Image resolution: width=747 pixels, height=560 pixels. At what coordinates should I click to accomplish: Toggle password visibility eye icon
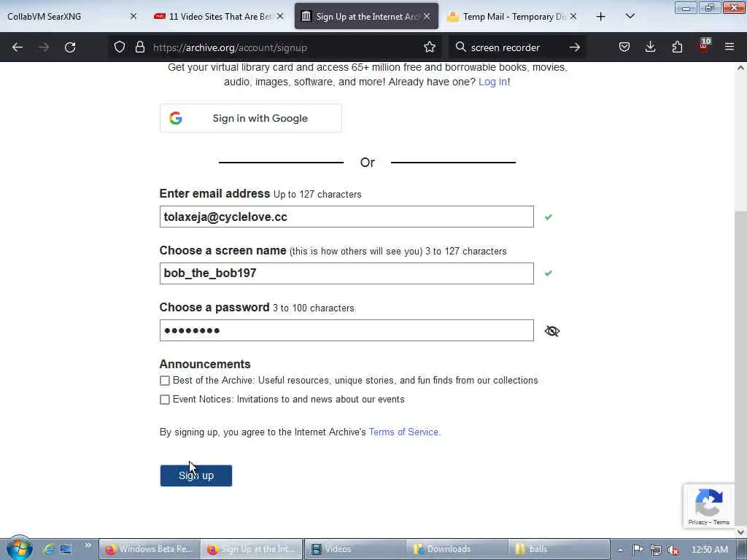point(551,331)
